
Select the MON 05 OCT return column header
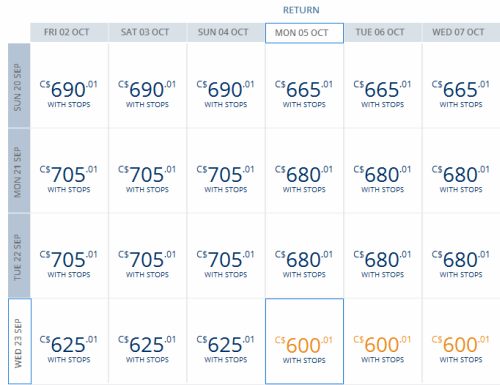pyautogui.click(x=304, y=33)
